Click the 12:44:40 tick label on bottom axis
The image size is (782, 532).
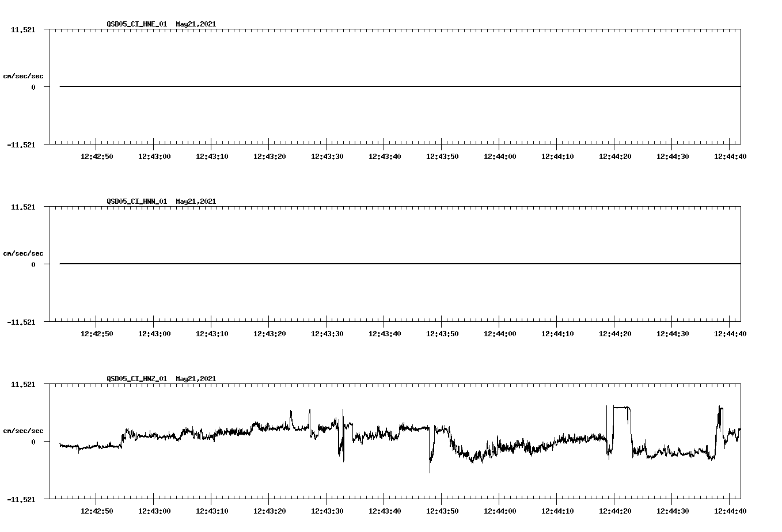(729, 510)
